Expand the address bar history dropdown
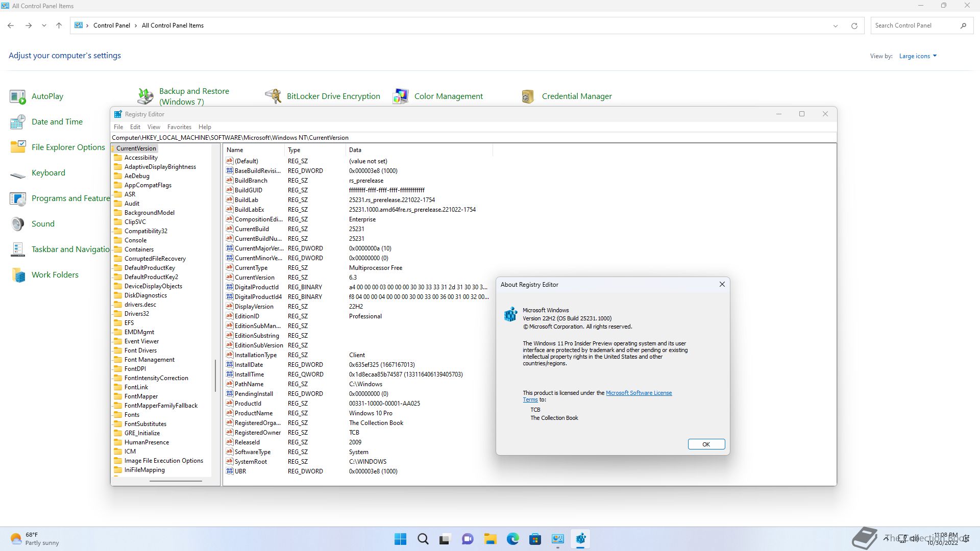Image resolution: width=980 pixels, height=551 pixels. [x=836, y=26]
